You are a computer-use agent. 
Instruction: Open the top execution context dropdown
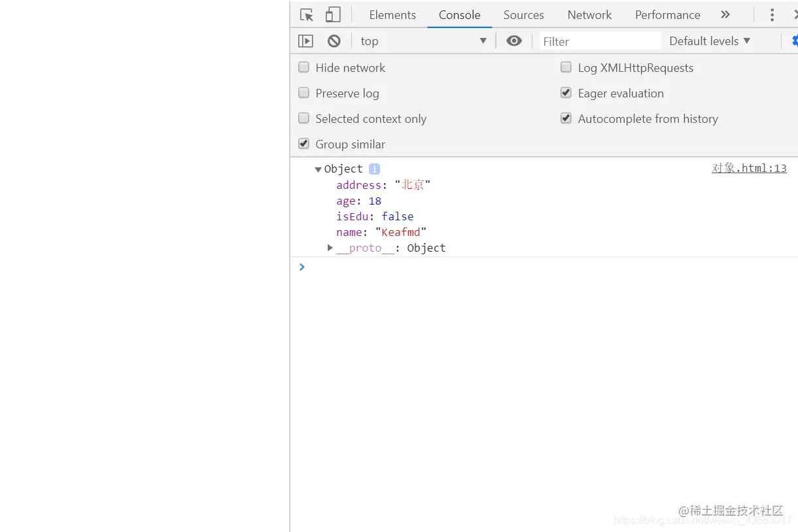tap(423, 41)
